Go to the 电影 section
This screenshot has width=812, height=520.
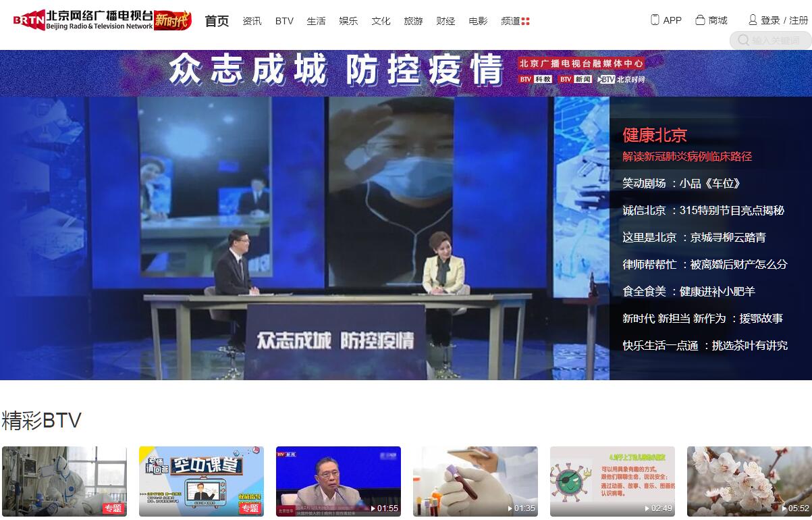click(x=478, y=21)
